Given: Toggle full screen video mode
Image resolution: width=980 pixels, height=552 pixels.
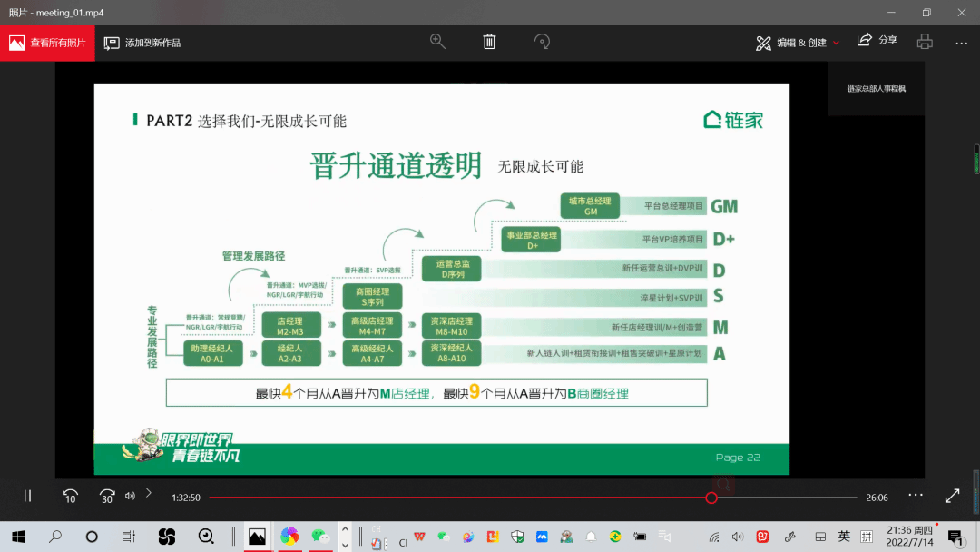Looking at the screenshot, I should coord(952,496).
